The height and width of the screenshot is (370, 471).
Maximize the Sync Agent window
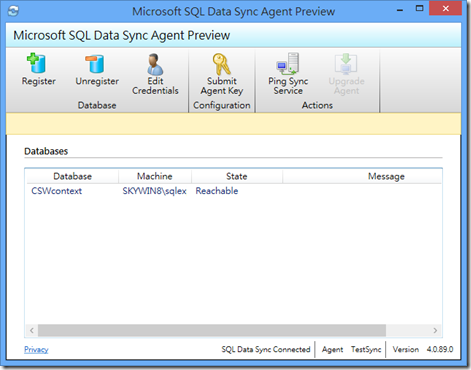419,9
